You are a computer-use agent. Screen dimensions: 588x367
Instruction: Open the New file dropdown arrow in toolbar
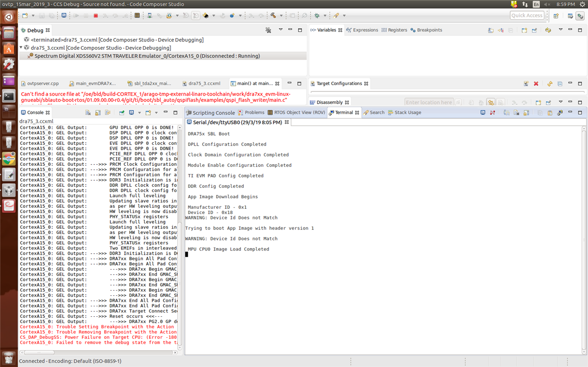point(33,16)
